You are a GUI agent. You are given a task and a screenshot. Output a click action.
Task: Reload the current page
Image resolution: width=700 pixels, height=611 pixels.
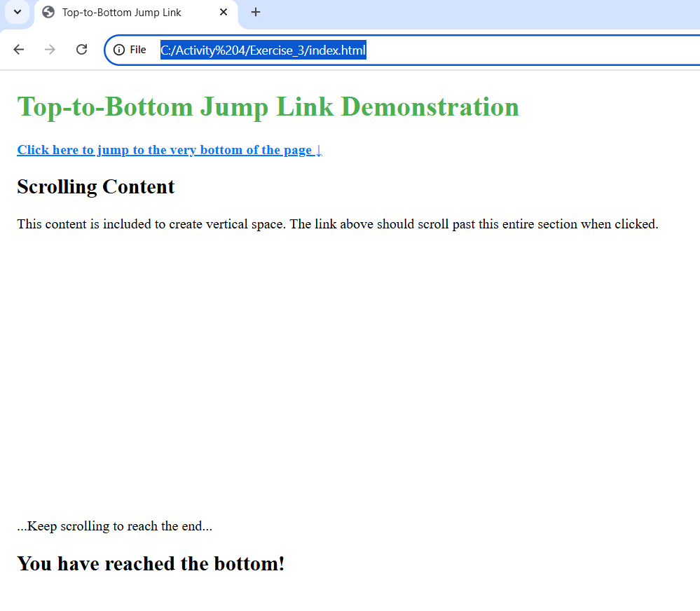coord(81,49)
